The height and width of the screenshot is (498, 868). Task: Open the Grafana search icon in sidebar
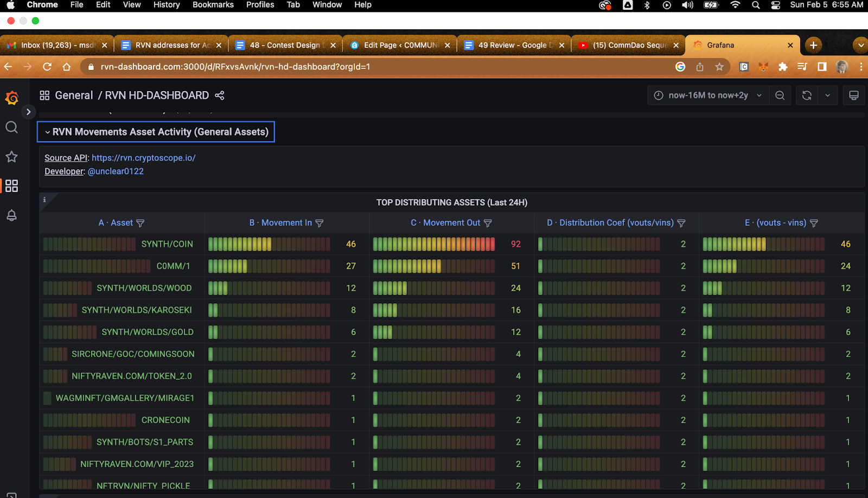pos(11,127)
